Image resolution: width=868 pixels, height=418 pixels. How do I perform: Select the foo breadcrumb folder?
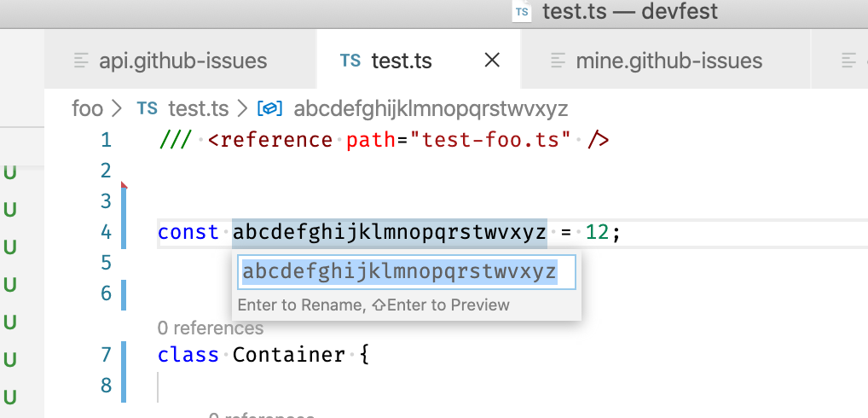[87, 108]
